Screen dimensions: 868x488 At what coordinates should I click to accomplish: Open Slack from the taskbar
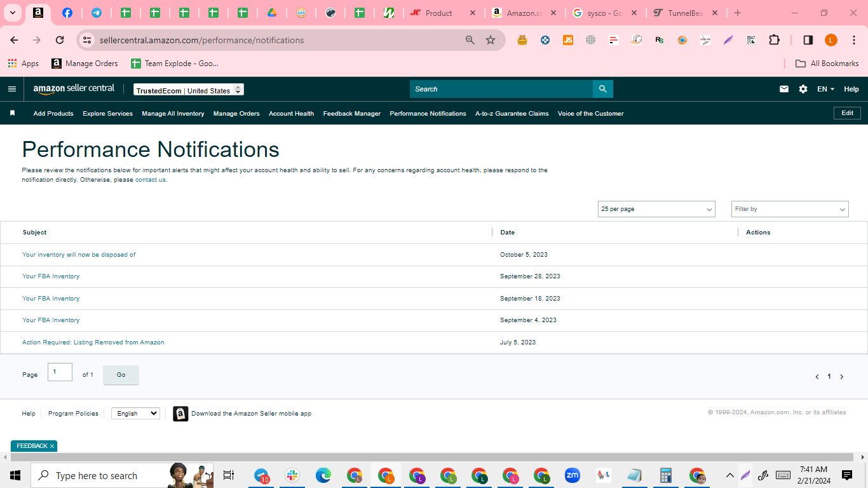[x=292, y=475]
